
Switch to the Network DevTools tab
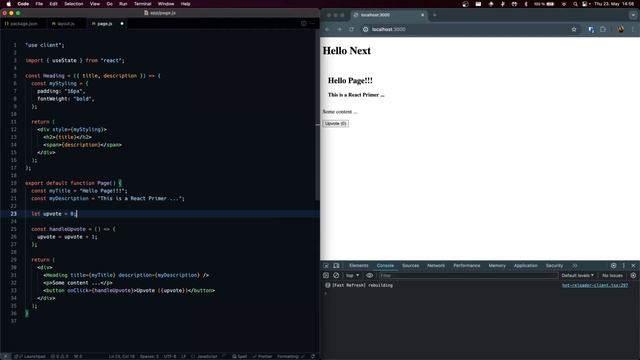[x=436, y=266]
